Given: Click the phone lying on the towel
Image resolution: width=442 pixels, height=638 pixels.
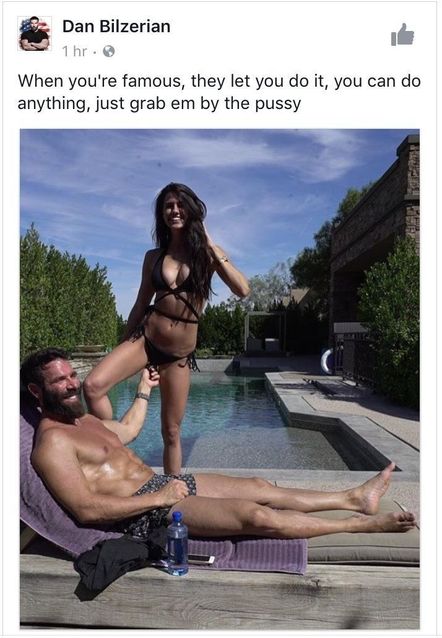Looking at the screenshot, I should click(x=201, y=559).
